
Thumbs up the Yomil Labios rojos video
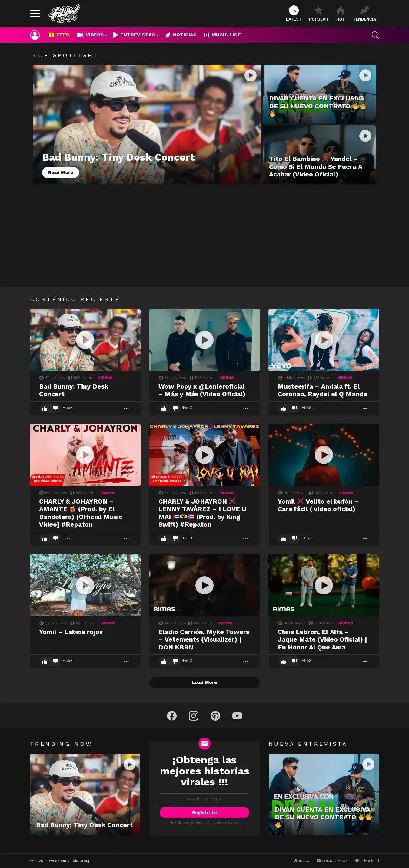(45, 661)
